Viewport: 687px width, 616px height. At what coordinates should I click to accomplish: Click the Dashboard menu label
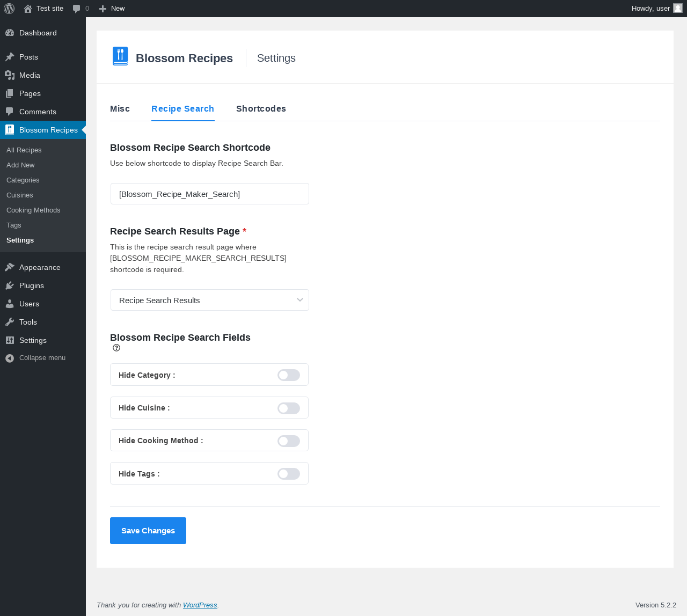(38, 33)
